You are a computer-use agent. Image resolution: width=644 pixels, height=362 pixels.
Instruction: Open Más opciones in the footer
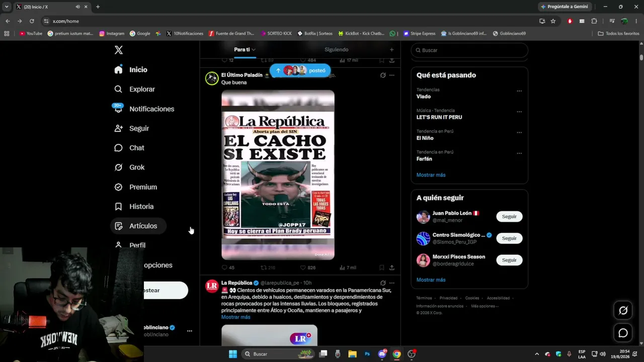pyautogui.click(x=485, y=306)
